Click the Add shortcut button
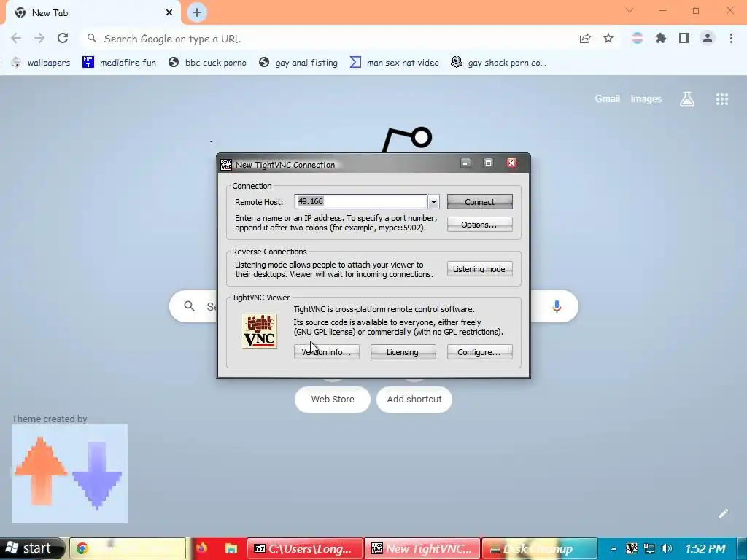The width and height of the screenshot is (747, 560). [x=414, y=399]
